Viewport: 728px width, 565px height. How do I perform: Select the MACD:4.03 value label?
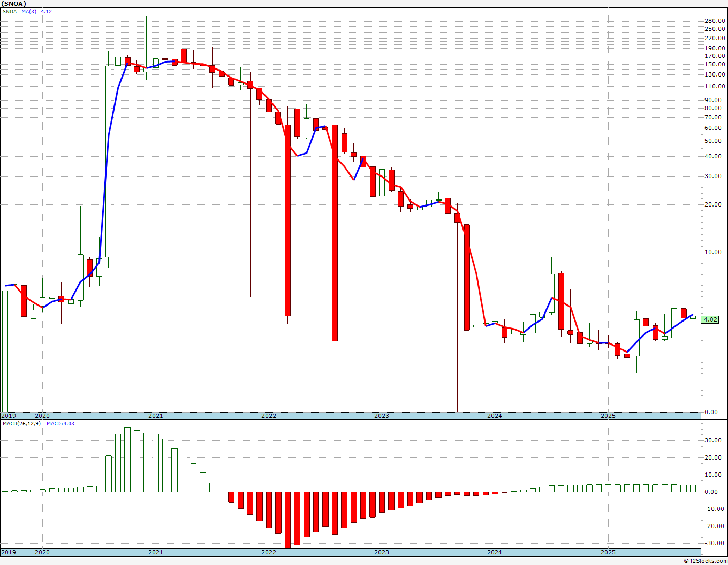[x=60, y=424]
